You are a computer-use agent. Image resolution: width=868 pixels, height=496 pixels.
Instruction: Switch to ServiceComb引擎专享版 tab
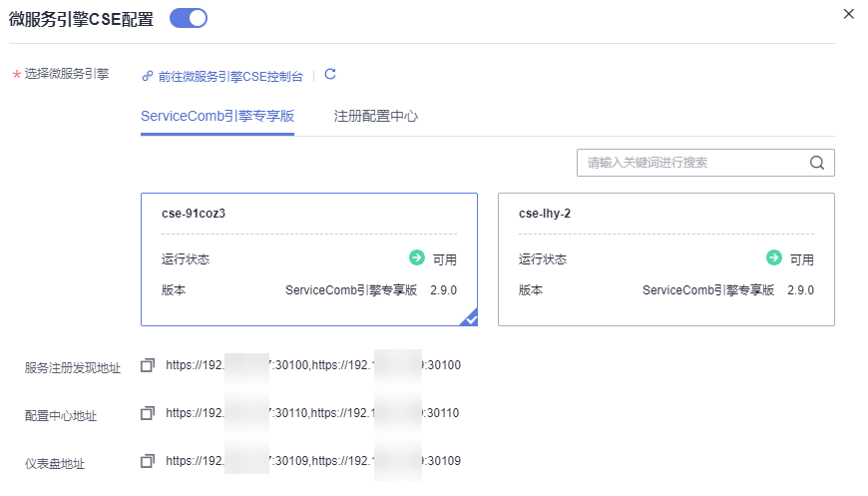[217, 116]
